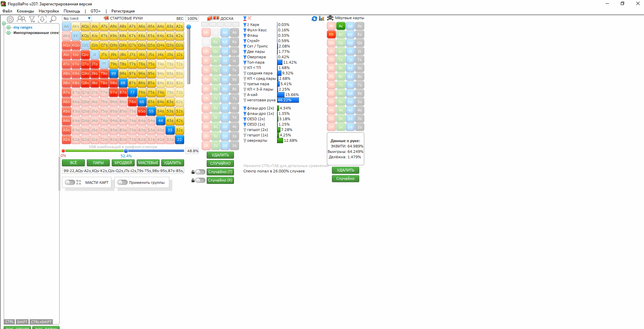Image resolution: width=644 pixels, height=329 pixels.
Task: Click filter funnel next to оверкарты
Action: tap(245, 140)
